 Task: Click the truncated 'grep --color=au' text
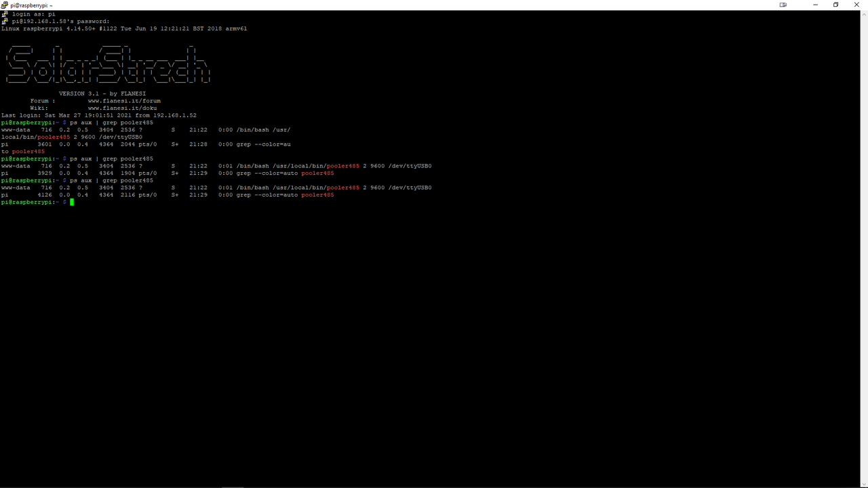tap(264, 144)
